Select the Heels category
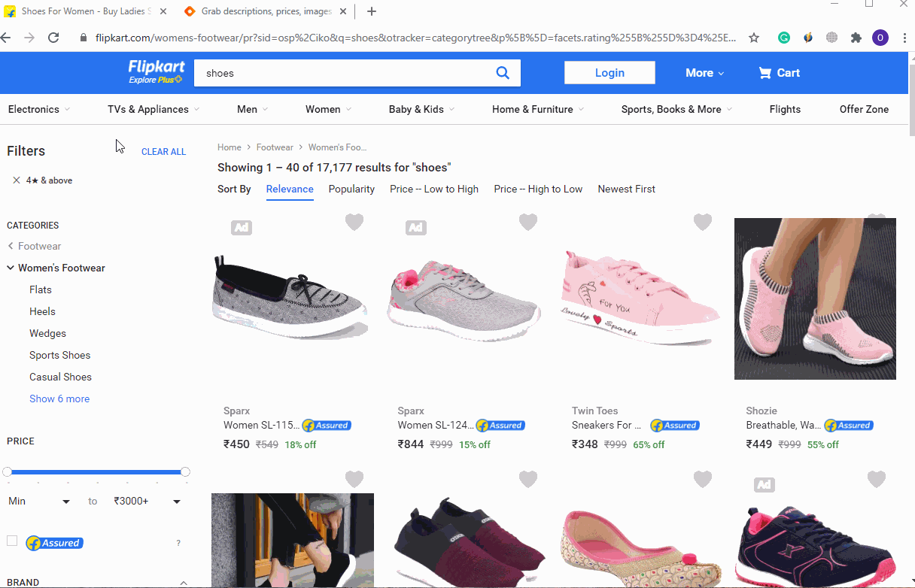Viewport: 915px width, 588px height. coord(42,311)
